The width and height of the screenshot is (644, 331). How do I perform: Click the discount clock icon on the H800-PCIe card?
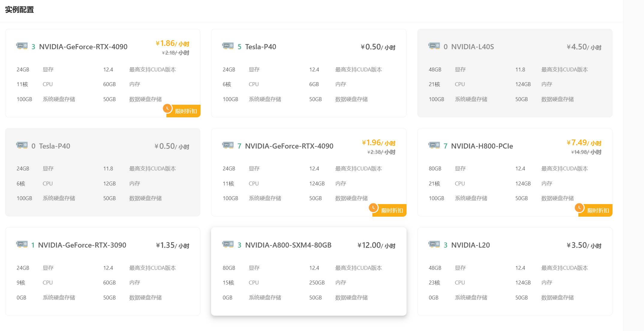[x=579, y=208]
